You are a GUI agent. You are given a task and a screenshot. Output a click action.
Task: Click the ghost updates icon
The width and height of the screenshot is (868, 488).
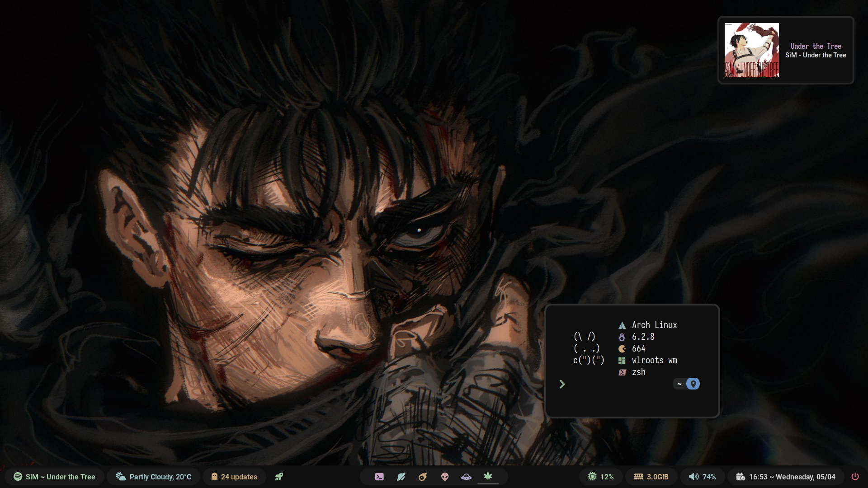(214, 477)
